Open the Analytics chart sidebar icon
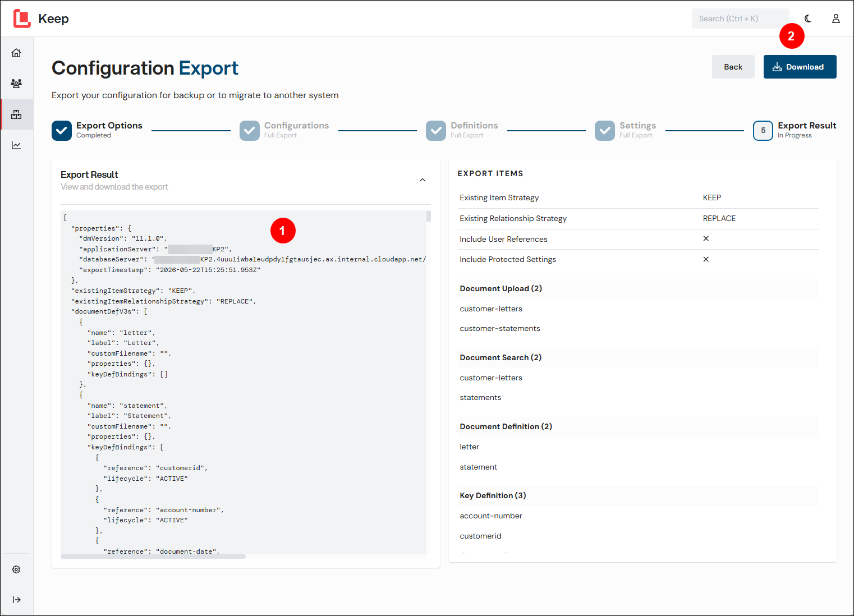The width and height of the screenshot is (854, 616). [16, 145]
